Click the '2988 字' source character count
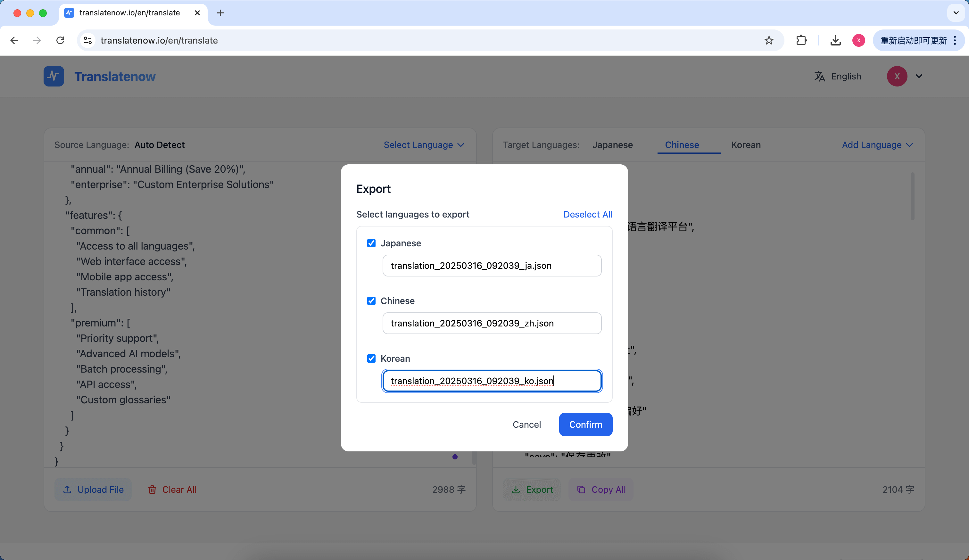Image resolution: width=969 pixels, height=560 pixels. click(x=449, y=489)
